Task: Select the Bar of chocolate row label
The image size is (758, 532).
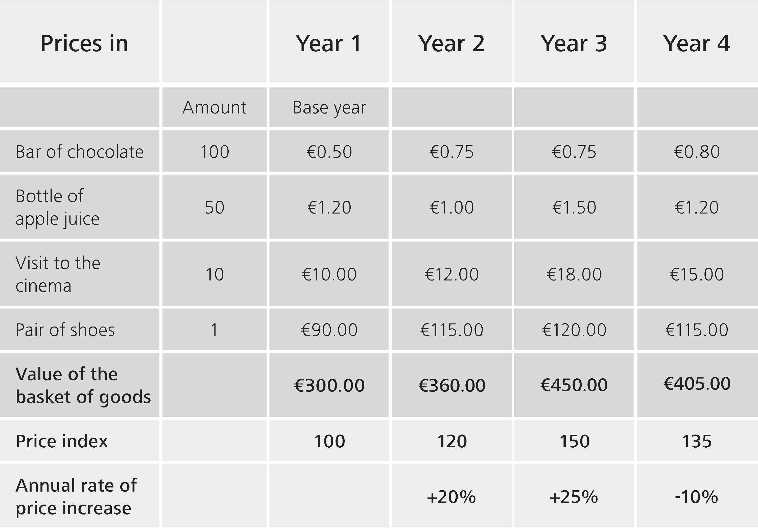Action: click(x=80, y=151)
